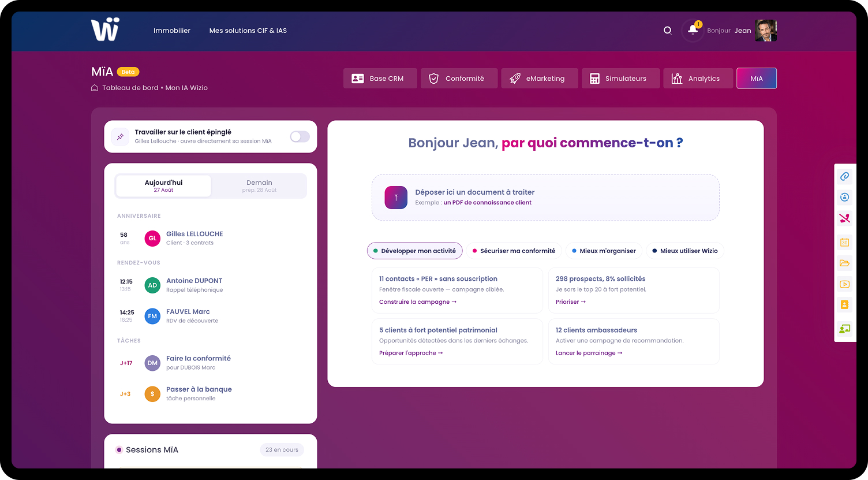Open the calendar icon in right sidebar
The image size is (868, 480).
click(x=844, y=242)
